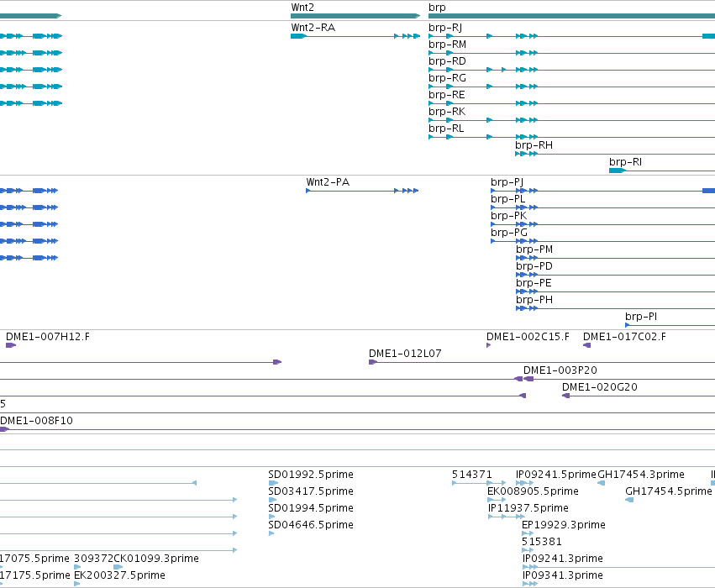Select the IP09241.3prime EST label
This screenshot has width=715, height=588.
pos(563,559)
